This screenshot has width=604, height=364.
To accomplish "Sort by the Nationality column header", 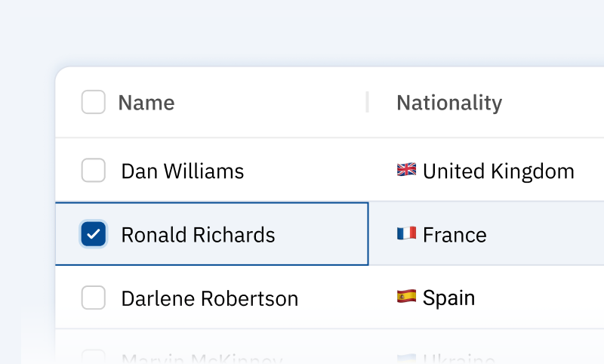I will click(449, 103).
